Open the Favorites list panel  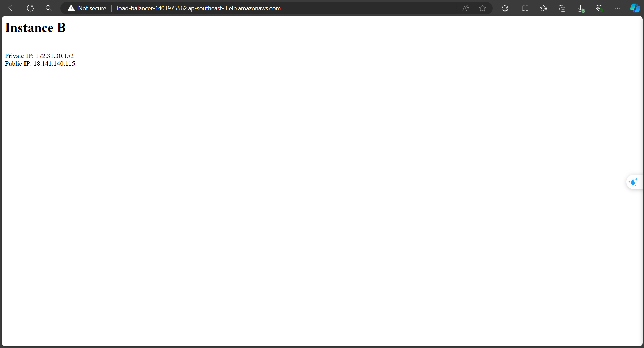click(544, 8)
